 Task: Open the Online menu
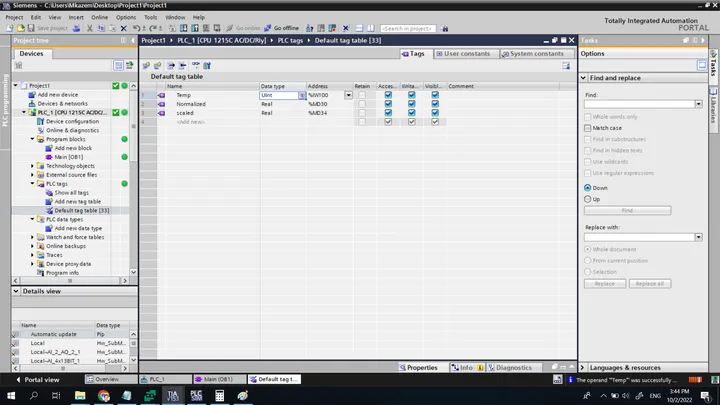click(x=99, y=17)
